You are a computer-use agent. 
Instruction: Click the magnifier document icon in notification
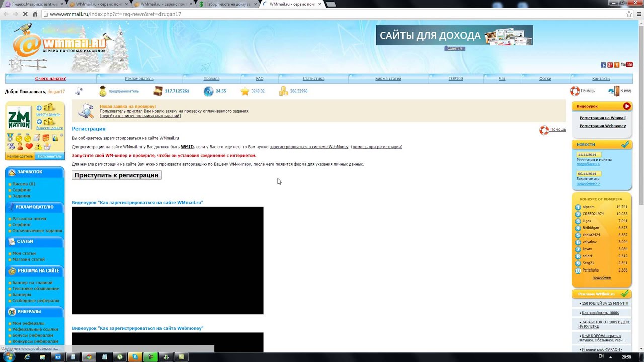click(87, 111)
